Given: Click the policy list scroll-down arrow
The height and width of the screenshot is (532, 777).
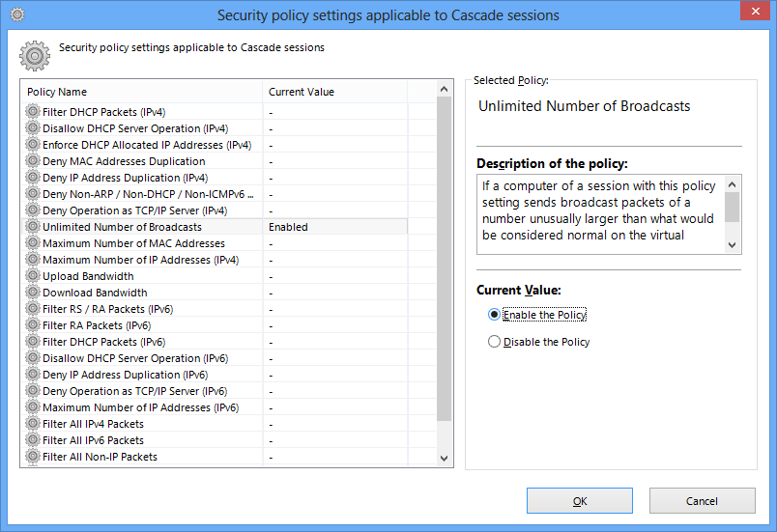Looking at the screenshot, I should pyautogui.click(x=444, y=459).
